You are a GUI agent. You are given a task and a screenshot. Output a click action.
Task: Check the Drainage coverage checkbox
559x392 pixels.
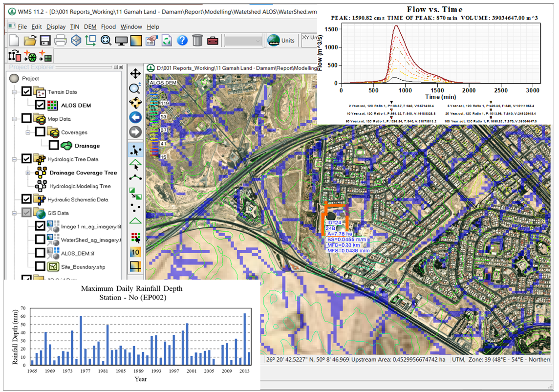(x=54, y=146)
